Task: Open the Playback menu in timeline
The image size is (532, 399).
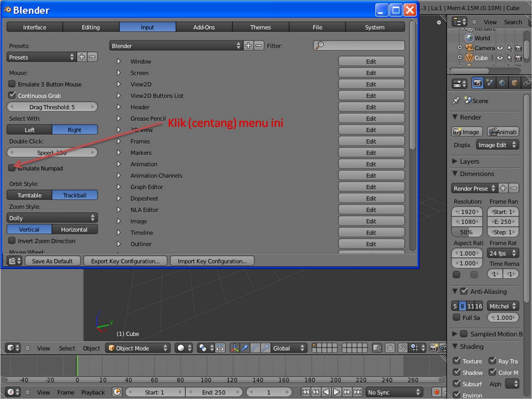Action: tap(93, 392)
